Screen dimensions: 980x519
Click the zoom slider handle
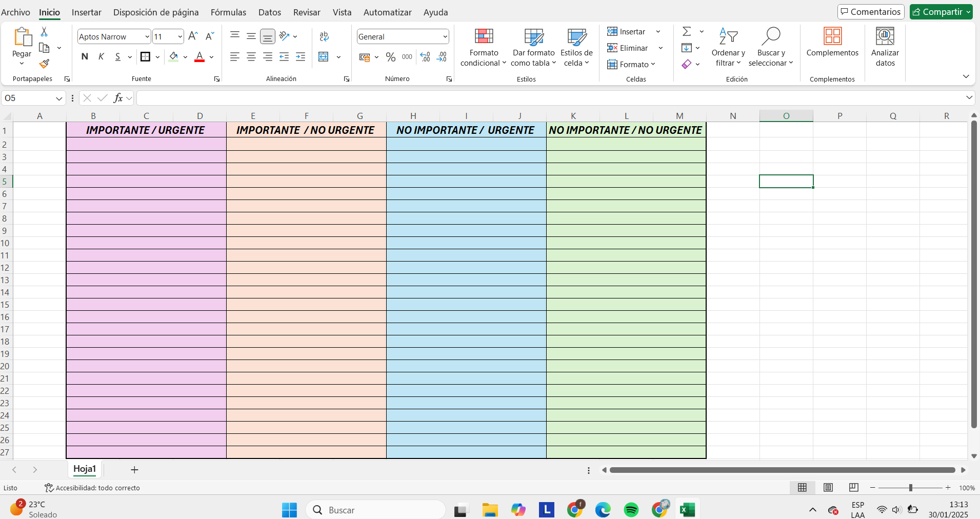coord(911,488)
